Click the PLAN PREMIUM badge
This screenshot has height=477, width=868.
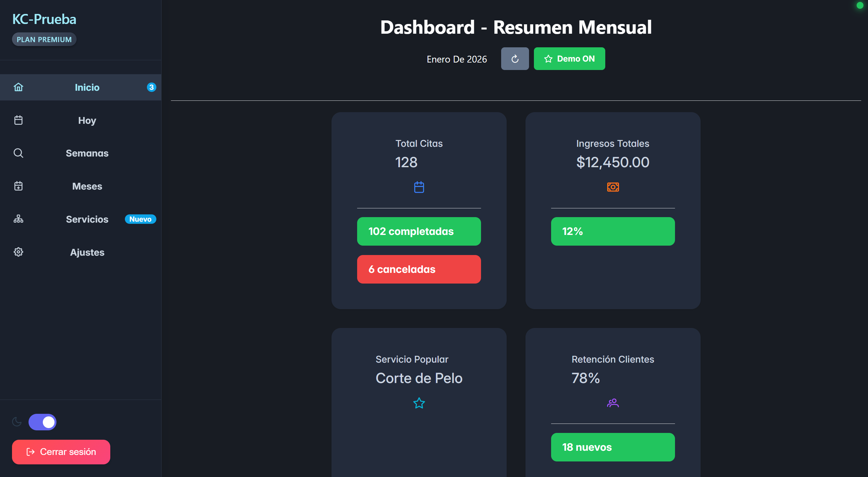pos(44,40)
